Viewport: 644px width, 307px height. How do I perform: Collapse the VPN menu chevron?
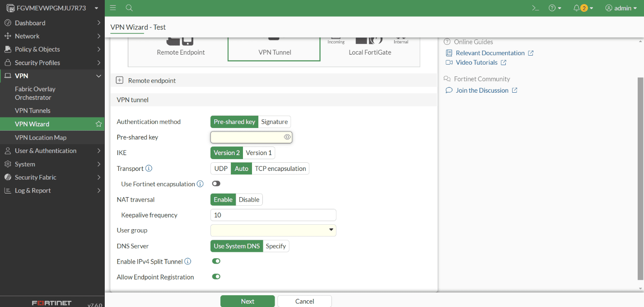[x=98, y=76]
